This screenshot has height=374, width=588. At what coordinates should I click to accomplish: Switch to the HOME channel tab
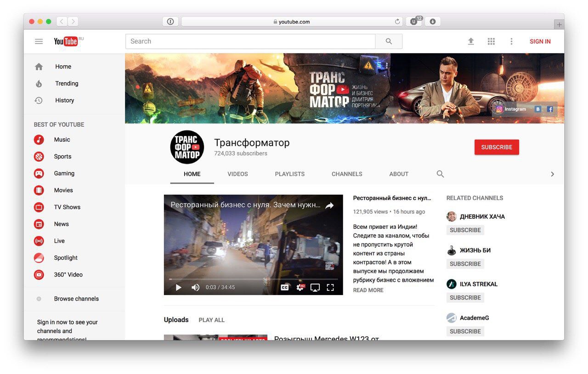tap(192, 174)
